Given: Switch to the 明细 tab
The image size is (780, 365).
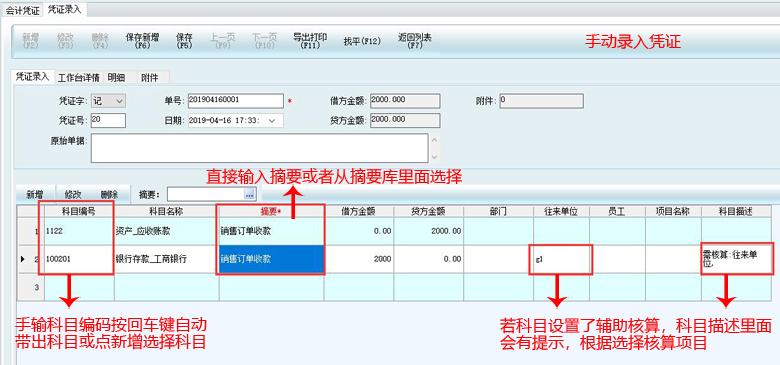Looking at the screenshot, I should click(115, 77).
